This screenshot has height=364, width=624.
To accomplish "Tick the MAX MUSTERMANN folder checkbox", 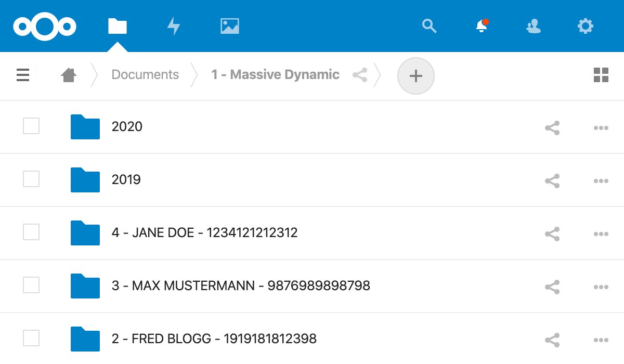I will tap(31, 285).
